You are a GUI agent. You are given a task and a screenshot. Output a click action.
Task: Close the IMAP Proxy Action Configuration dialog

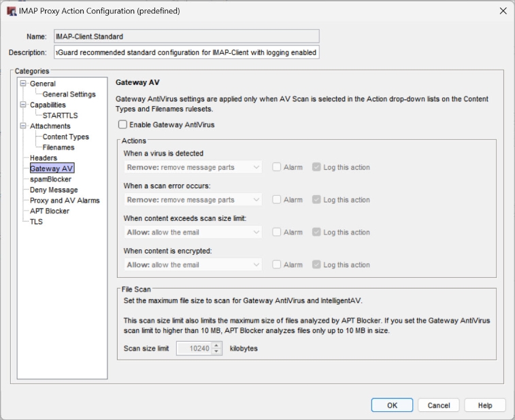[x=503, y=11]
